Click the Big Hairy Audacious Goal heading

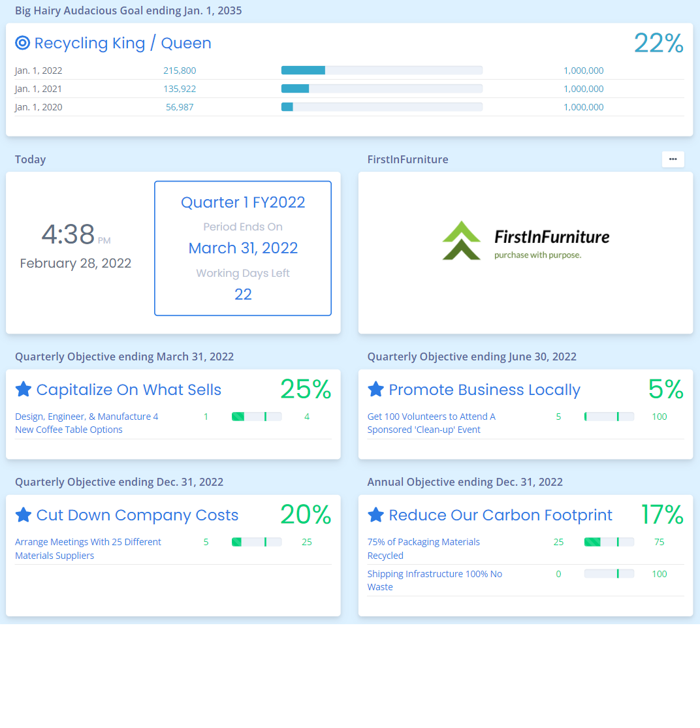128,10
